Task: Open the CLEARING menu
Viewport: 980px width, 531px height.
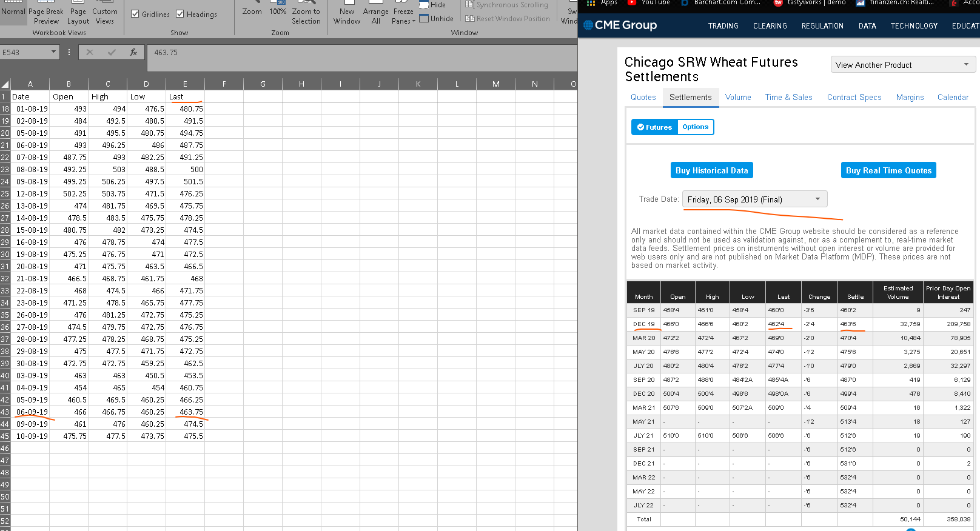Action: click(x=770, y=26)
